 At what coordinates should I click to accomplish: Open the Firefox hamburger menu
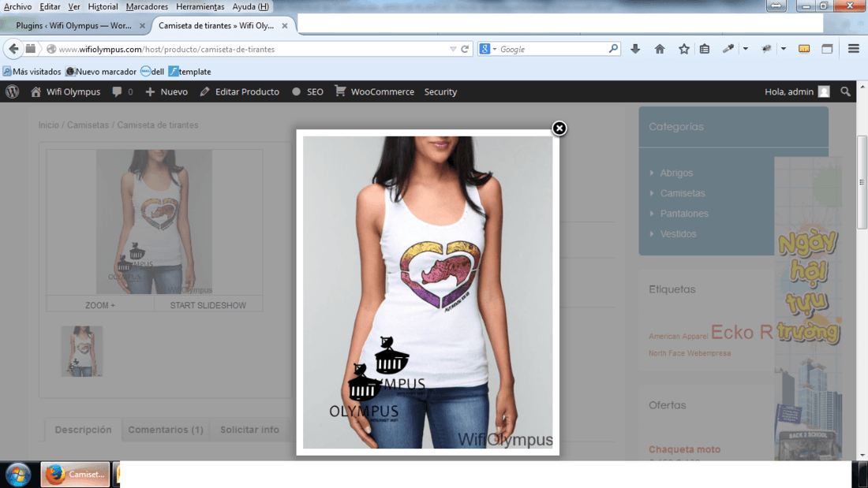pos(853,49)
